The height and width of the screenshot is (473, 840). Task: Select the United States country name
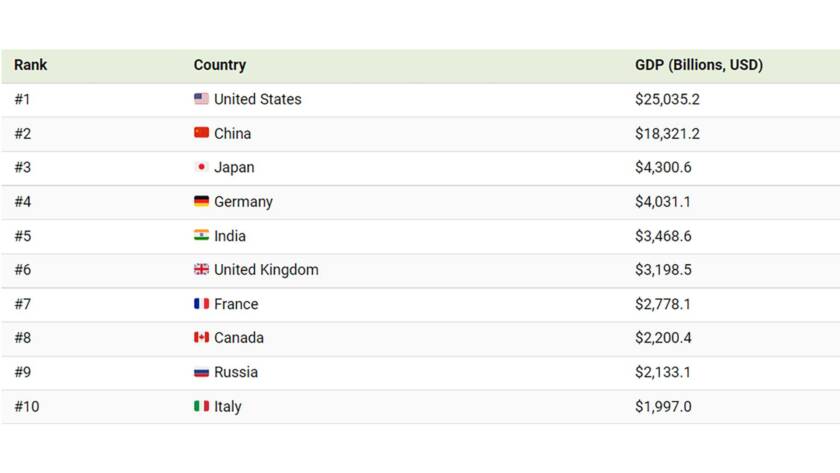coord(258,99)
